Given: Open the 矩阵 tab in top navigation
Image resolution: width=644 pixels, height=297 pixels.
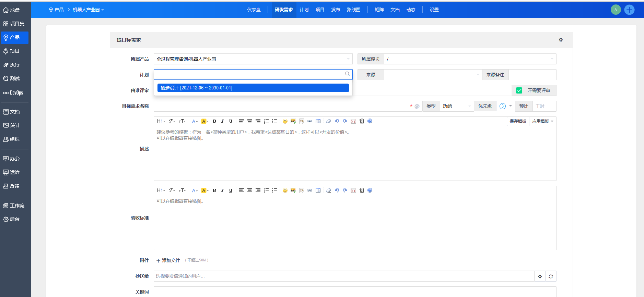Looking at the screenshot, I should click(x=379, y=10).
